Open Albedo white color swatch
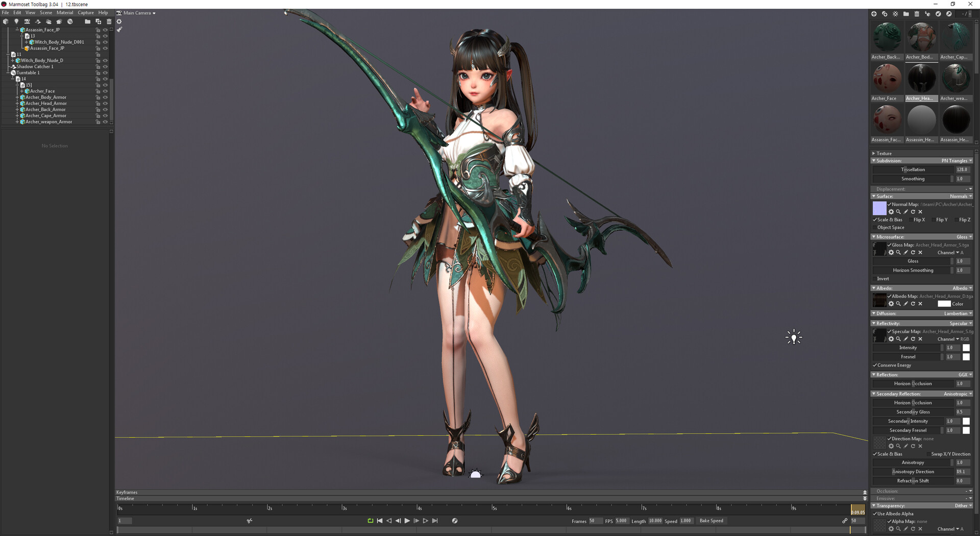Image resolution: width=980 pixels, height=536 pixels. pyautogui.click(x=944, y=304)
